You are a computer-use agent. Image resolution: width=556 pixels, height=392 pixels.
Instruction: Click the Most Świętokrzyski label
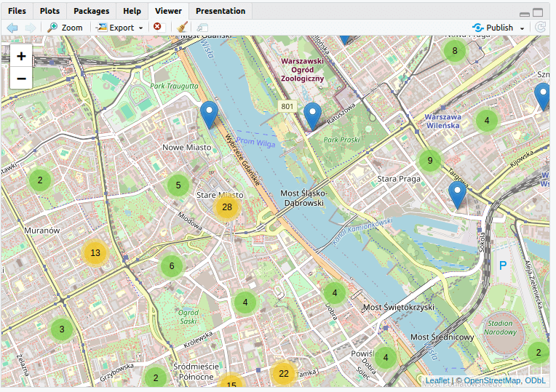click(399, 308)
